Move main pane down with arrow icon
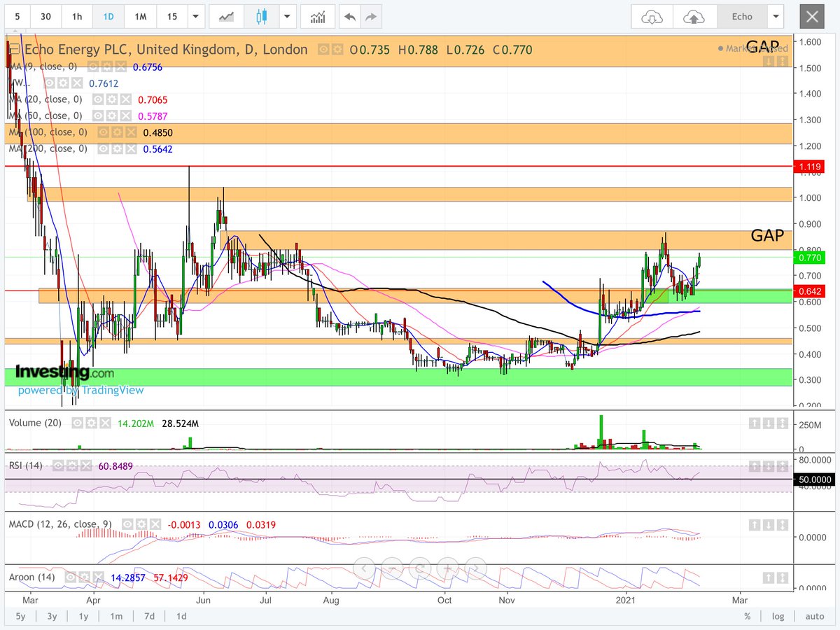The width and height of the screenshot is (840, 630). point(768,62)
